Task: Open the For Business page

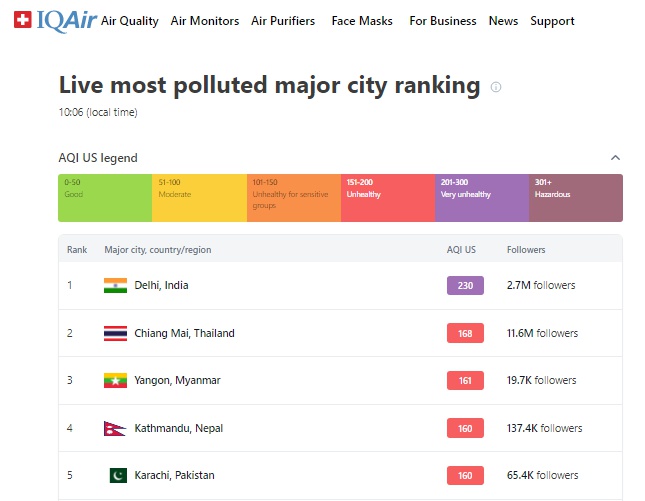Action: pos(441,21)
